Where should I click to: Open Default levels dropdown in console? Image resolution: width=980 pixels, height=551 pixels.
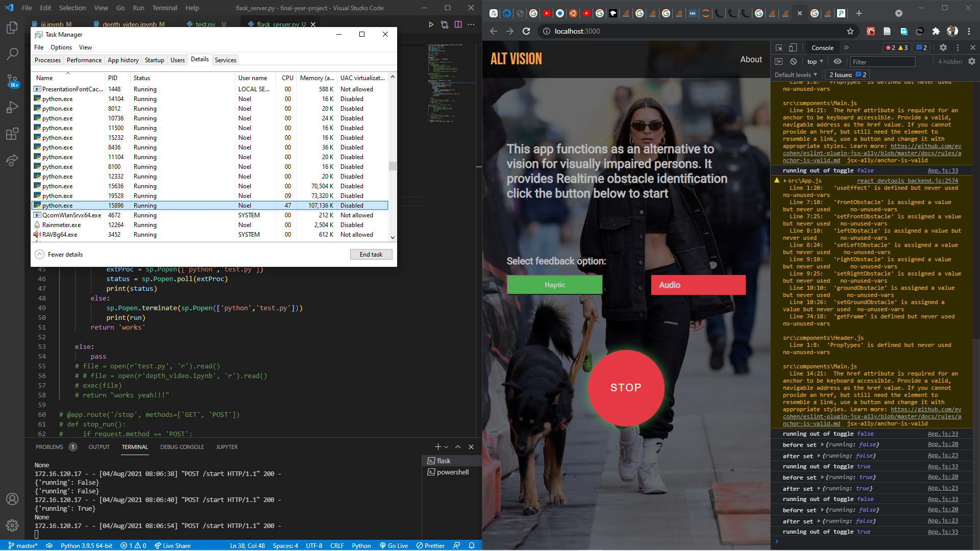796,74
